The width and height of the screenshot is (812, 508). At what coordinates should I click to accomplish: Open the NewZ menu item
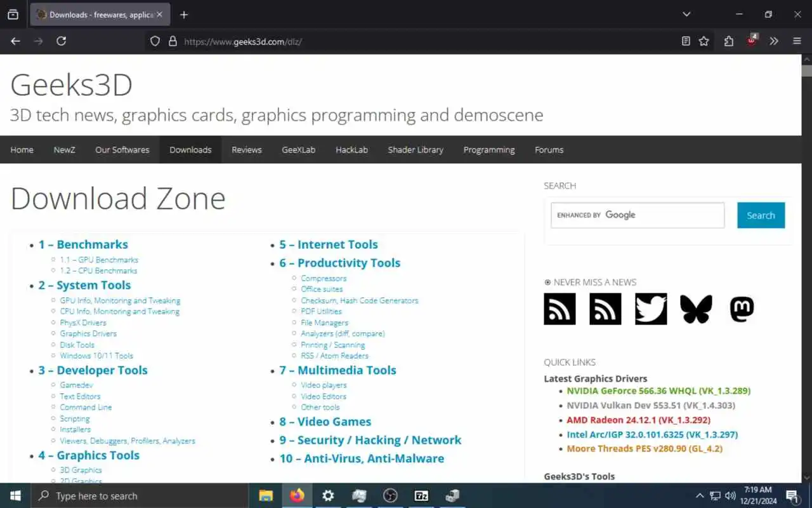tap(64, 150)
